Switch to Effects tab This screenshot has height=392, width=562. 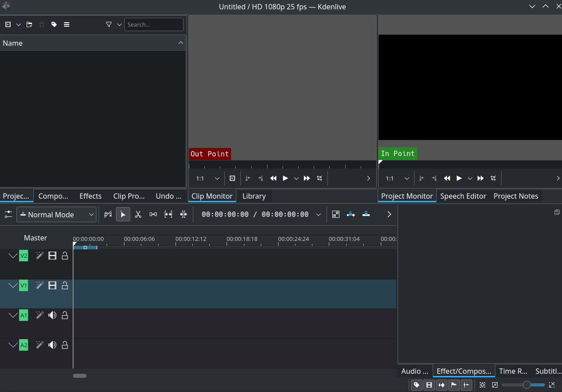[x=91, y=196]
